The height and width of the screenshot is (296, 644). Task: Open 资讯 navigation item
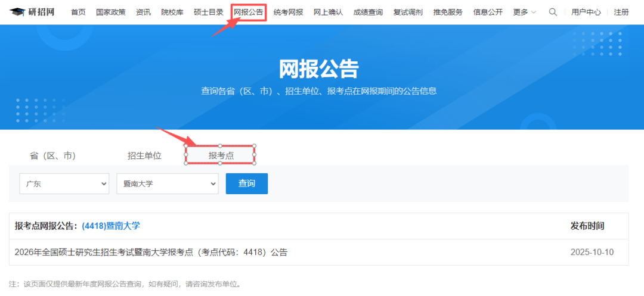click(x=143, y=13)
